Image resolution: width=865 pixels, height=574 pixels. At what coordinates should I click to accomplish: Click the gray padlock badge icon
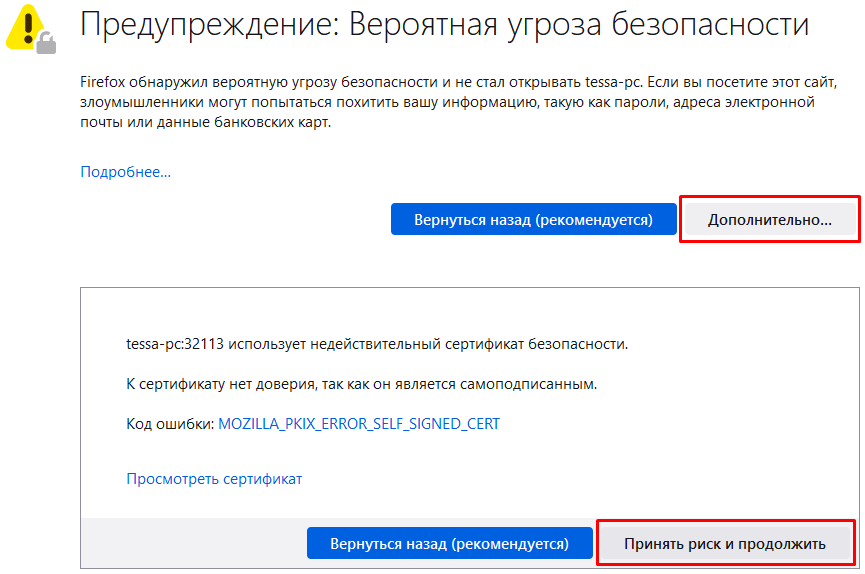(45, 42)
